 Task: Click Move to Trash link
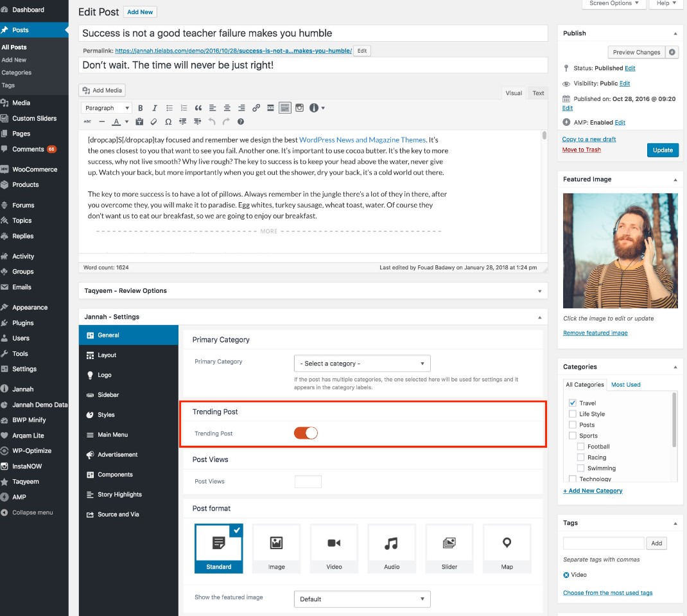(x=582, y=150)
